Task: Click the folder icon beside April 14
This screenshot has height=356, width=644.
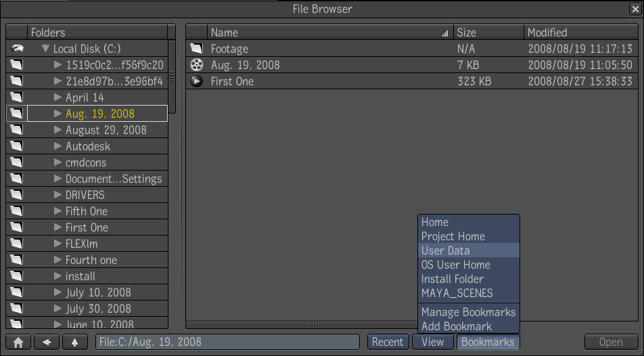Action: 16,97
